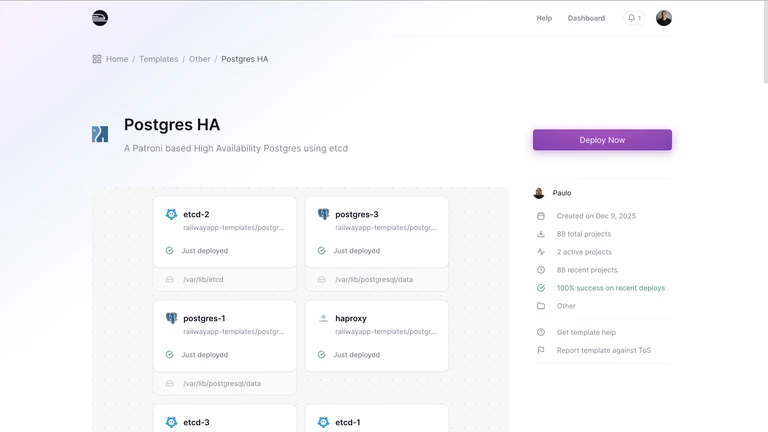
Task: Click 88 recent projects text
Action: (x=587, y=270)
